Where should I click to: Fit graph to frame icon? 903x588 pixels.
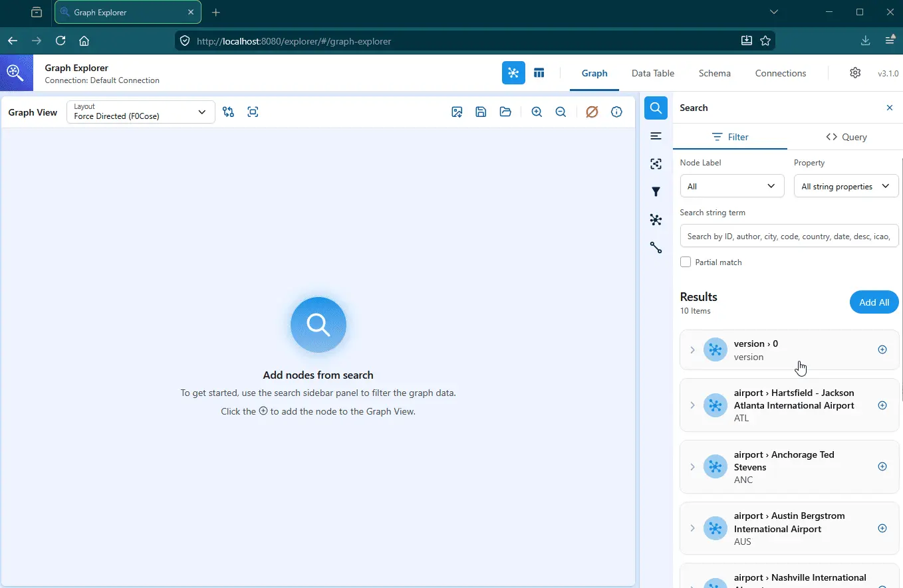tap(253, 112)
